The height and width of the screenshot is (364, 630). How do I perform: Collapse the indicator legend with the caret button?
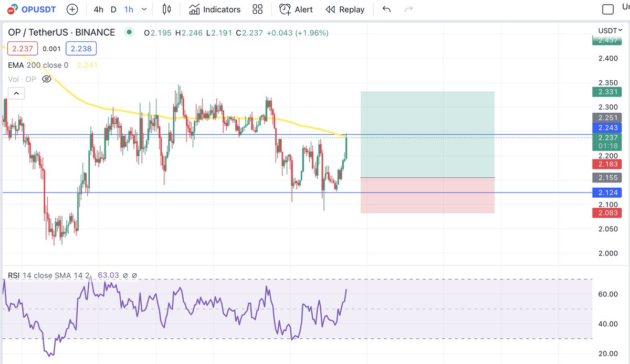16,94
